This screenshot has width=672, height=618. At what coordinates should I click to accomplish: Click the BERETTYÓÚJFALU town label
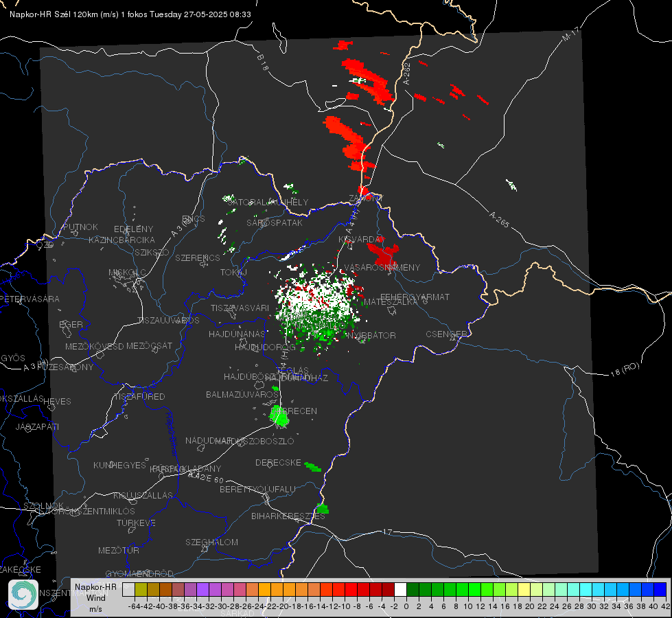(x=257, y=490)
